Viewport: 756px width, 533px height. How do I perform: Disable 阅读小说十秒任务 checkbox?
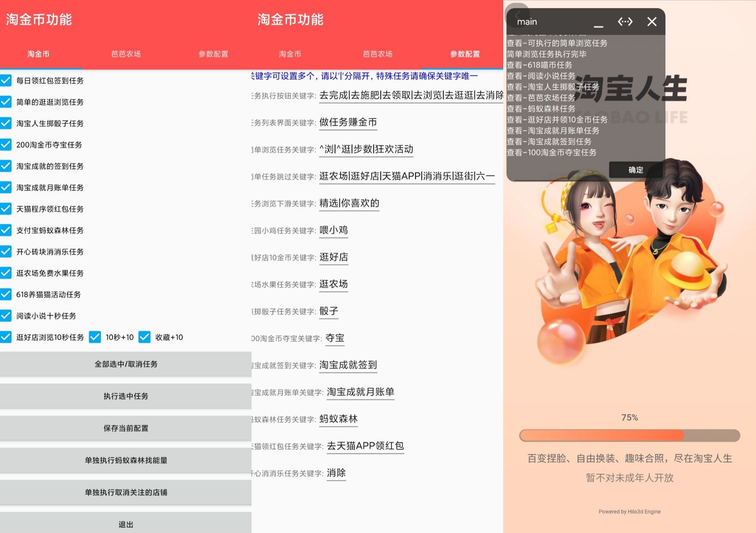6,316
